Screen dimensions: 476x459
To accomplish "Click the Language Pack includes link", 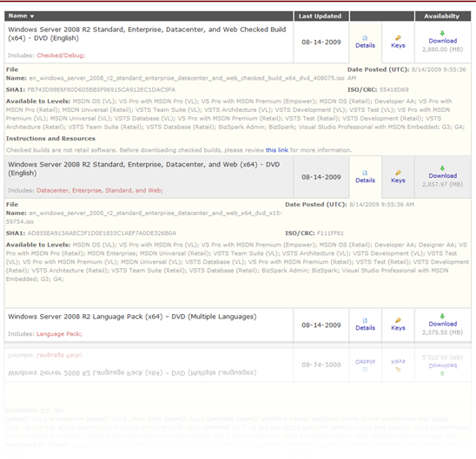I will (59, 334).
